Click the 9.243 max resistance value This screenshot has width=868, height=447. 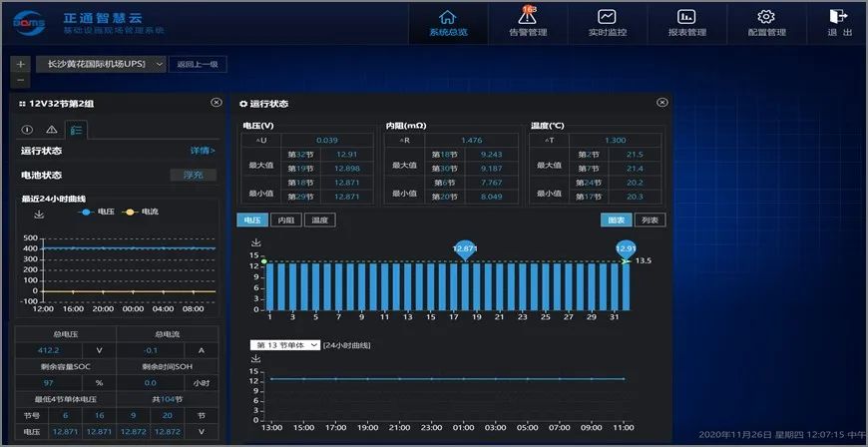[492, 155]
